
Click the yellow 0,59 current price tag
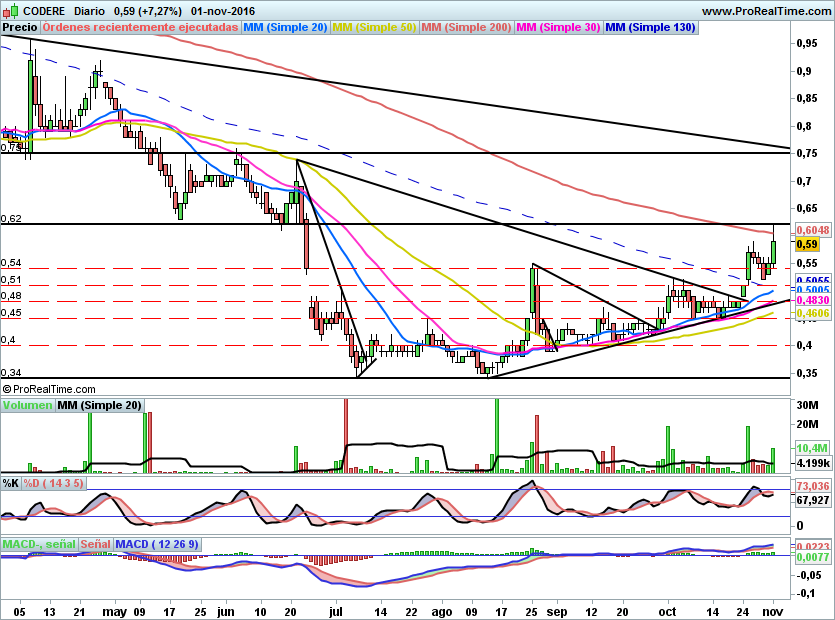(x=807, y=244)
